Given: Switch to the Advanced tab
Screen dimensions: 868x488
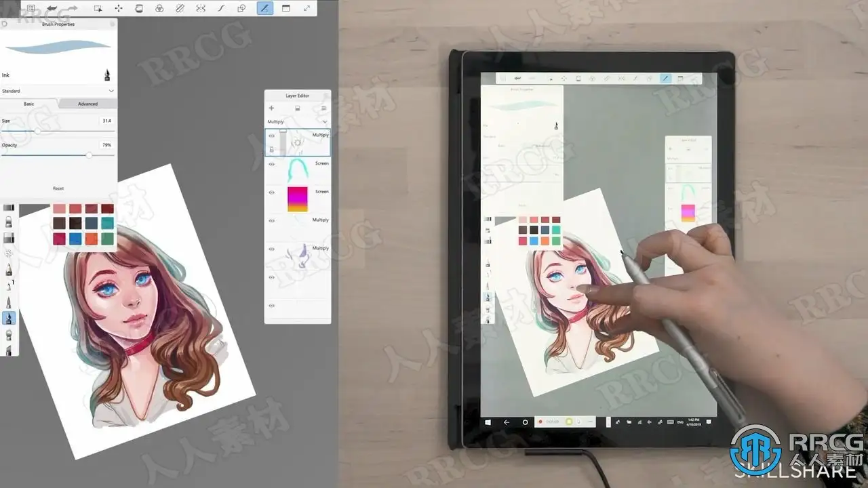Looking at the screenshot, I should pos(87,104).
